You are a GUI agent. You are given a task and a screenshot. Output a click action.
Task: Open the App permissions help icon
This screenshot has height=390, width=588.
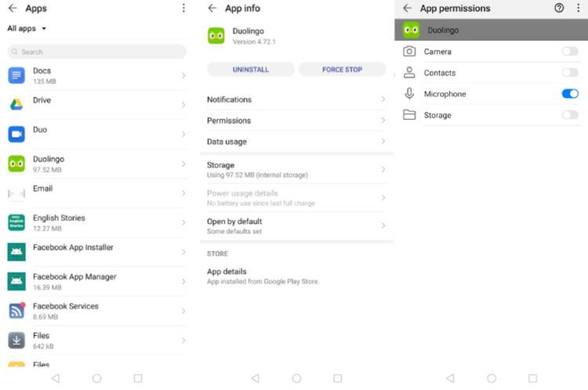point(559,8)
